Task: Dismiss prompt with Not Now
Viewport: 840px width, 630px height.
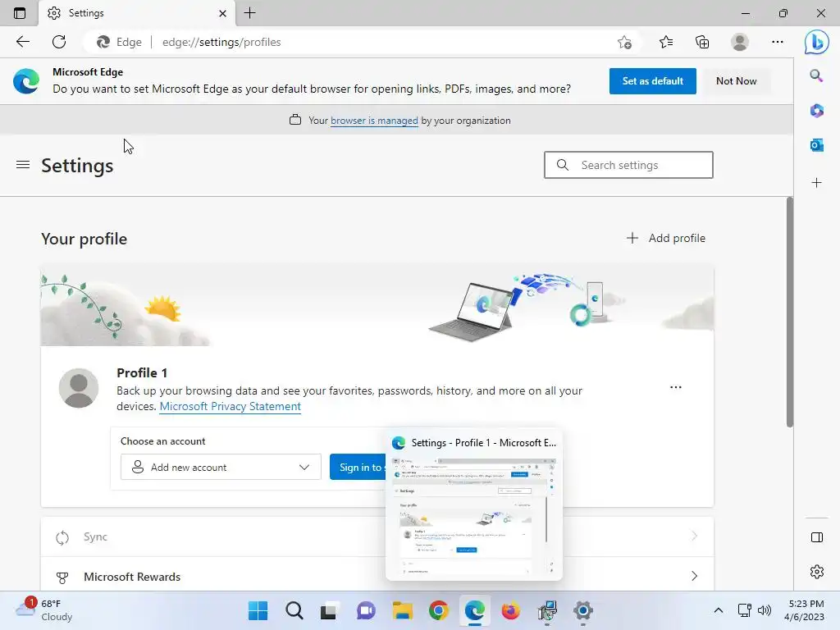Action: click(736, 81)
